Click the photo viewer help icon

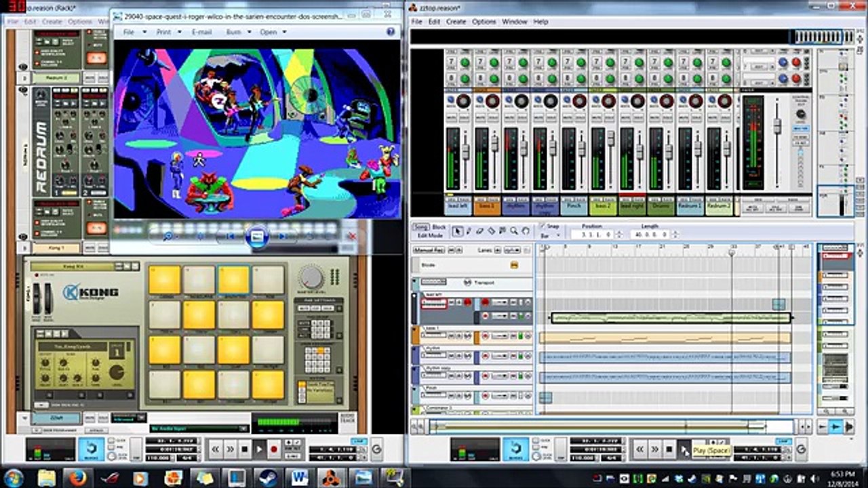point(391,32)
